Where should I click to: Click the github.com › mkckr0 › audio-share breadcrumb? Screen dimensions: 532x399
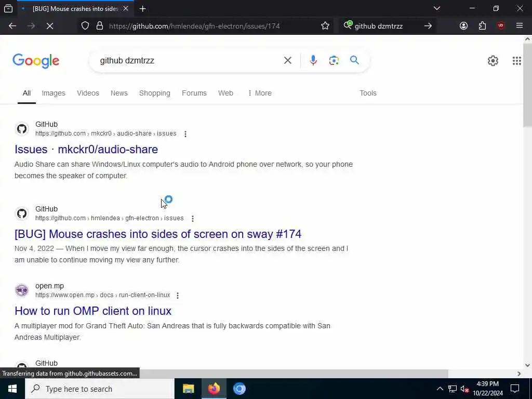(x=106, y=134)
